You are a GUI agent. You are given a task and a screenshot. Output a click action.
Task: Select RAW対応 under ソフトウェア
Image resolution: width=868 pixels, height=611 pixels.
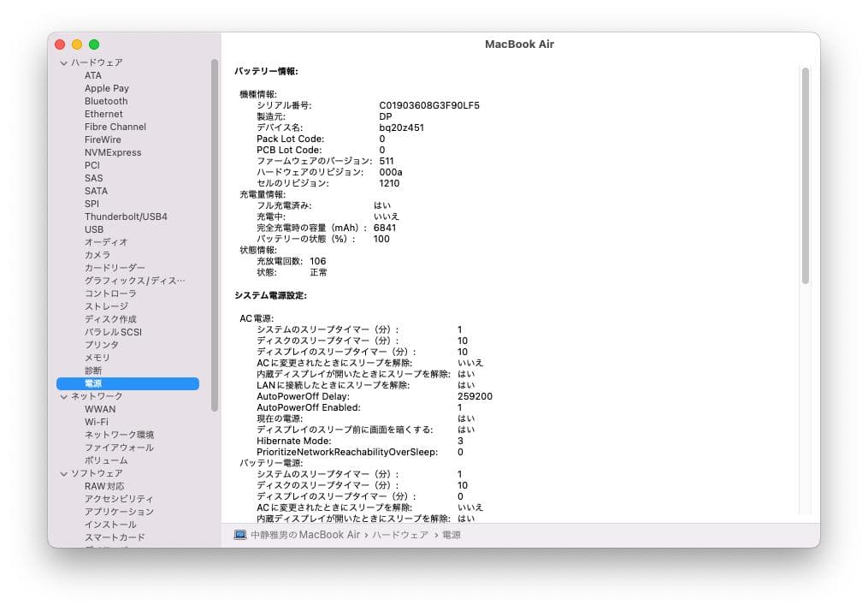(104, 486)
